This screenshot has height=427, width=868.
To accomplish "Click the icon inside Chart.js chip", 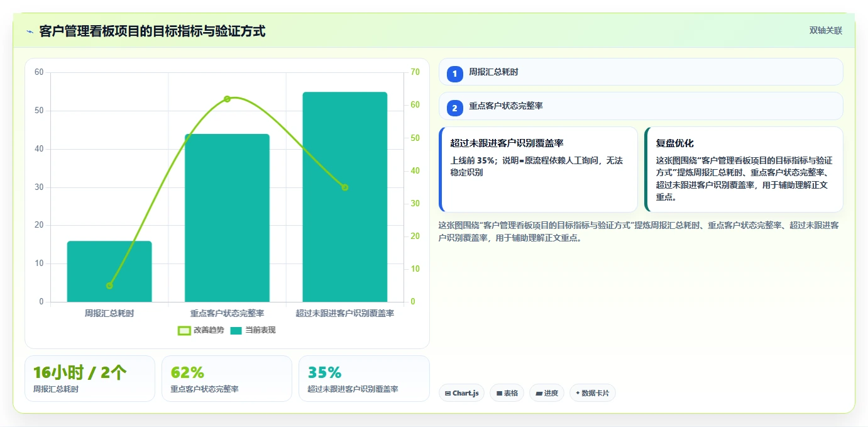I will tap(448, 393).
